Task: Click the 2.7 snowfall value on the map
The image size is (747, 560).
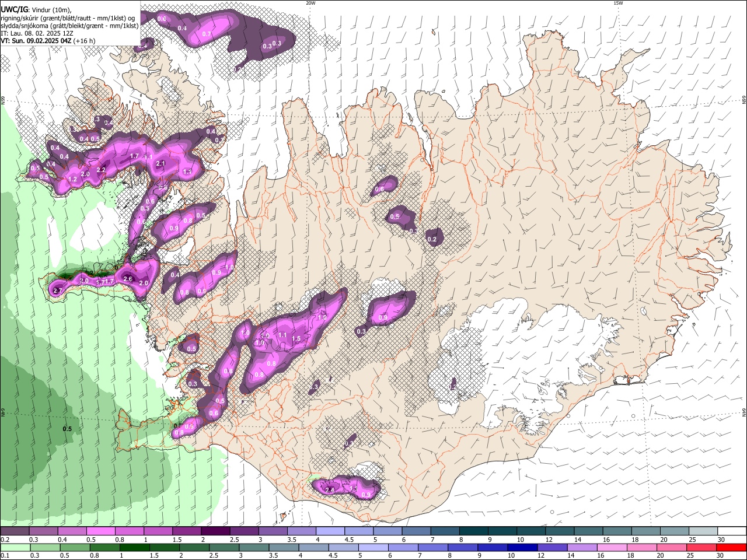Action: coord(58,290)
